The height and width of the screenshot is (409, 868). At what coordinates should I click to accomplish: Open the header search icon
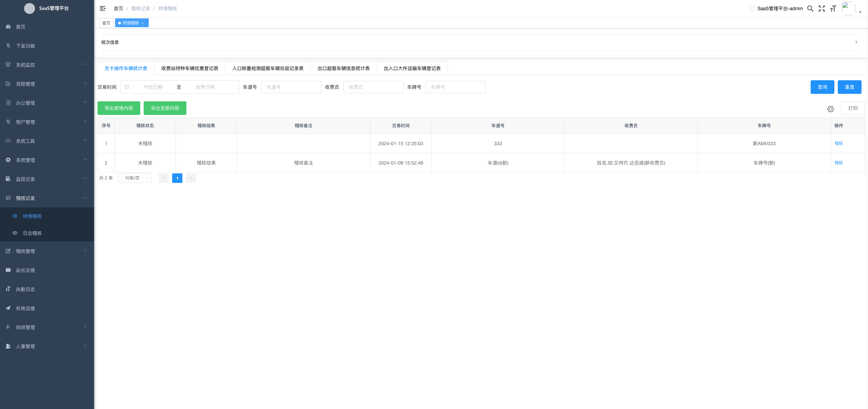pyautogui.click(x=810, y=8)
